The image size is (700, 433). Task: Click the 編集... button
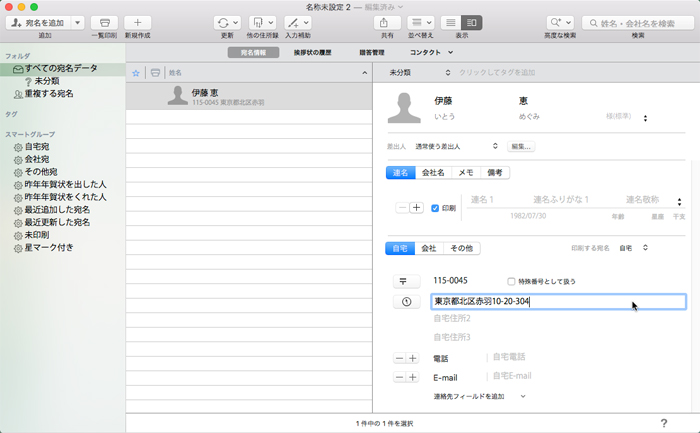tap(521, 146)
